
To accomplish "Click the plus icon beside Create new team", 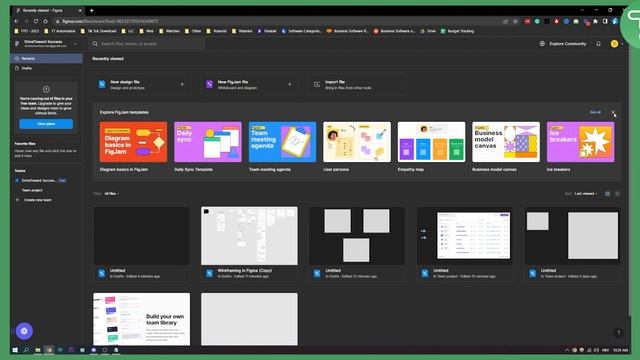I will tap(17, 200).
